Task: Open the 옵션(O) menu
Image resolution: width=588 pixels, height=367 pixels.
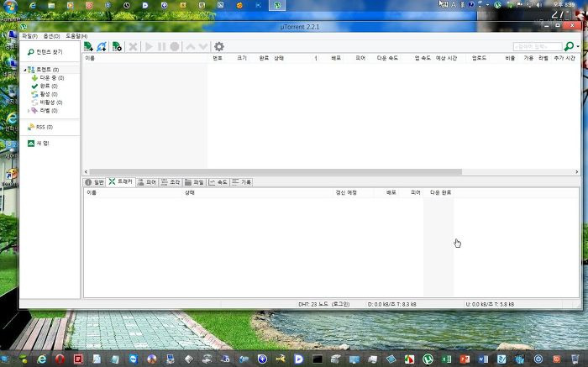Action: tap(52, 36)
